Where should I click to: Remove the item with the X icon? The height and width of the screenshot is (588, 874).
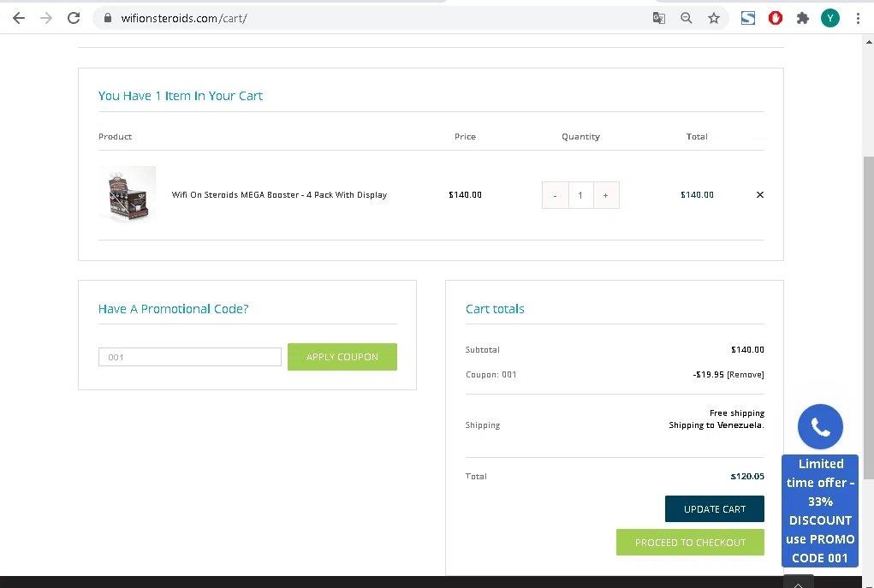click(x=760, y=194)
